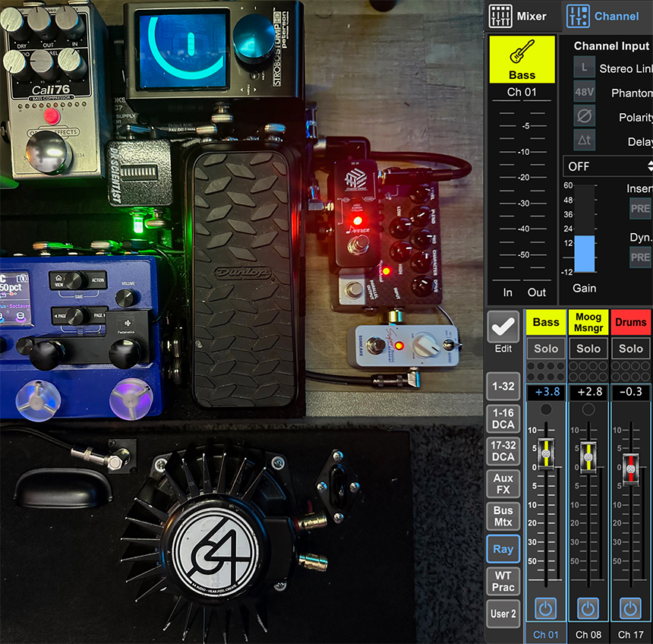Image resolution: width=653 pixels, height=644 pixels.
Task: Click the Channel tab's strip icon
Action: pyautogui.click(x=578, y=16)
